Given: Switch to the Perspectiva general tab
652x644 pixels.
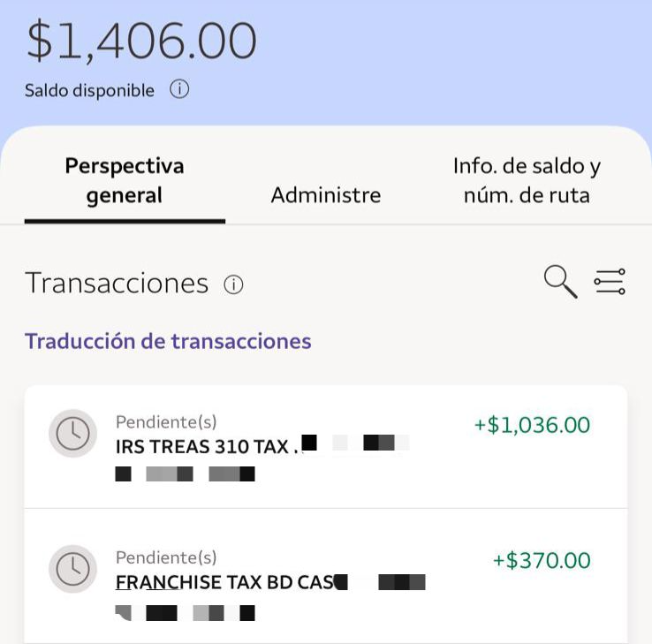Looking at the screenshot, I should click(125, 180).
